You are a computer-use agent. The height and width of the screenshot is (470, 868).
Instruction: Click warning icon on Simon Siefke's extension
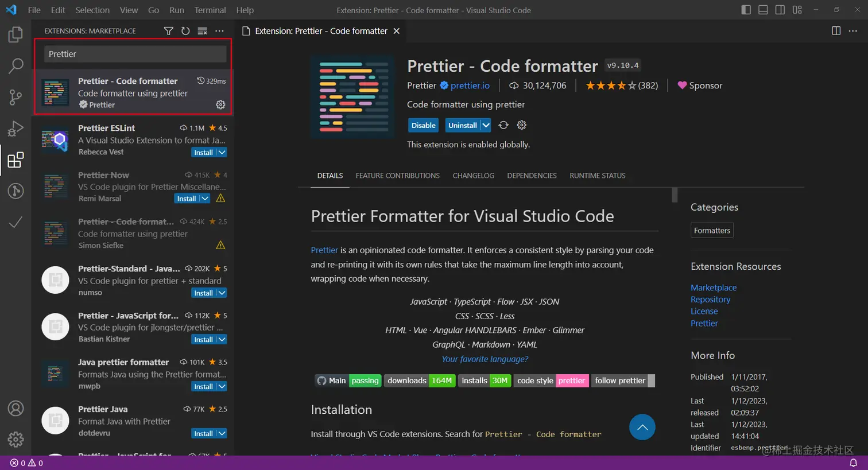[220, 245]
